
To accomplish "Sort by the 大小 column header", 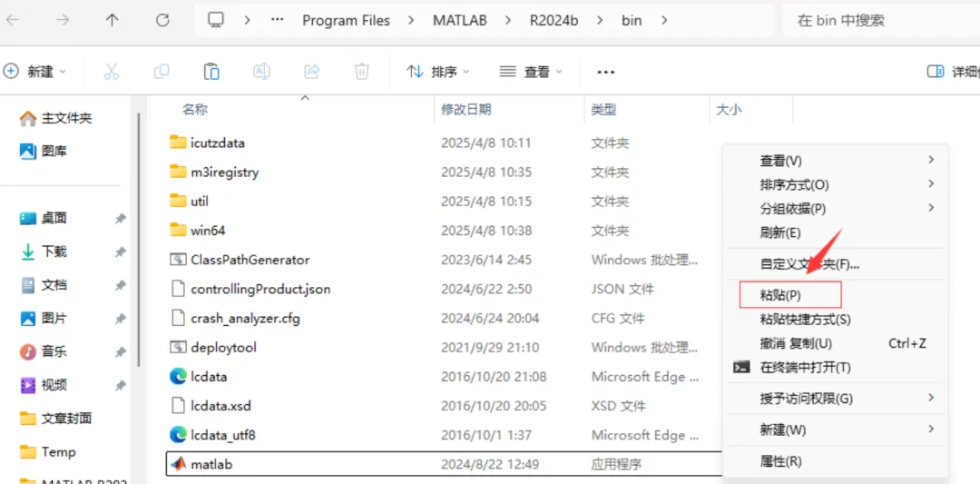I will 728,110.
